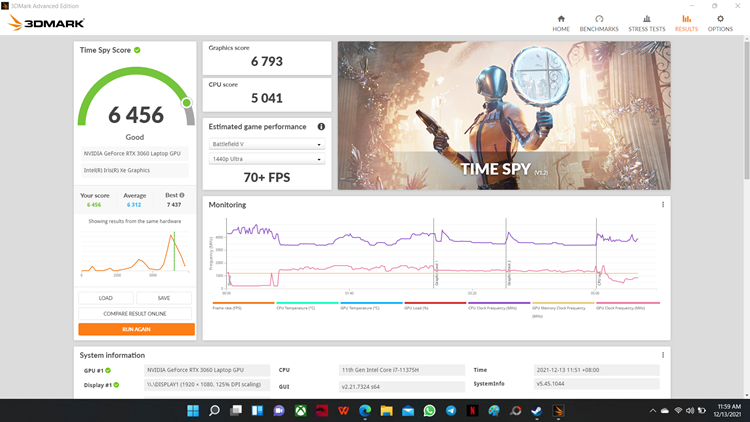Click Intel(R) Iris(R) Xe Graphics label
Viewport: 750px width, 422px height.
134,170
